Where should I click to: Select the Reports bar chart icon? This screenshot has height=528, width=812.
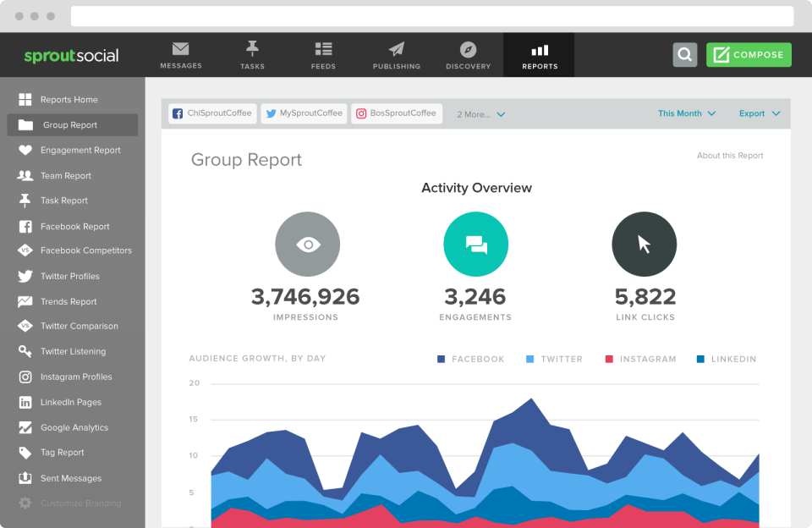(540, 50)
